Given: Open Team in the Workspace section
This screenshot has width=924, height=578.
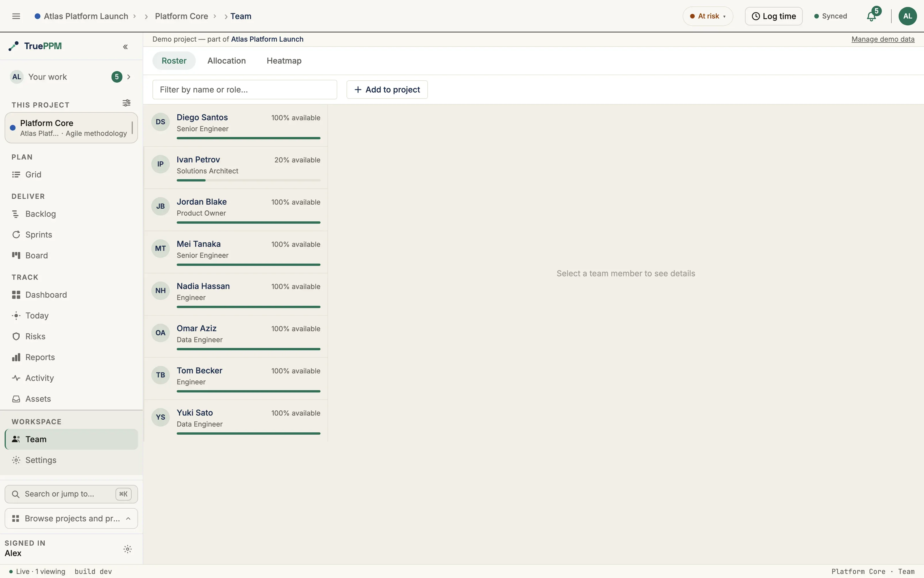Looking at the screenshot, I should [71, 439].
